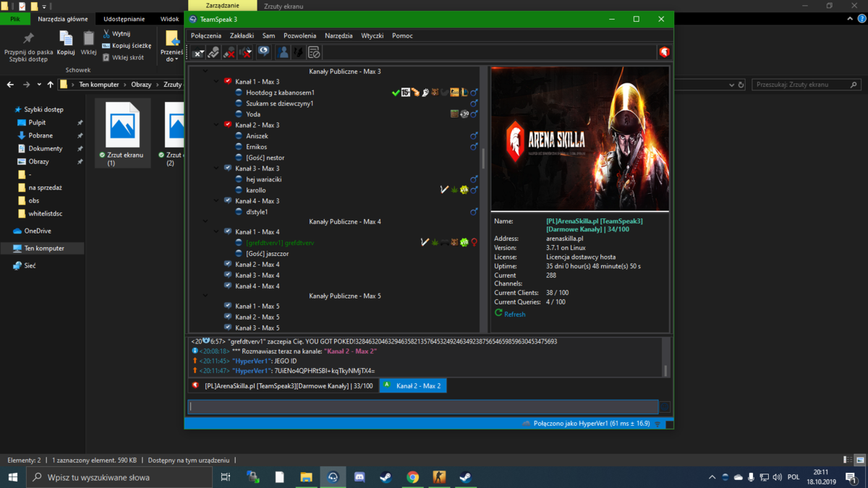Viewport: 868px width, 488px height.
Task: Open the Zakładki menu
Action: tap(242, 35)
